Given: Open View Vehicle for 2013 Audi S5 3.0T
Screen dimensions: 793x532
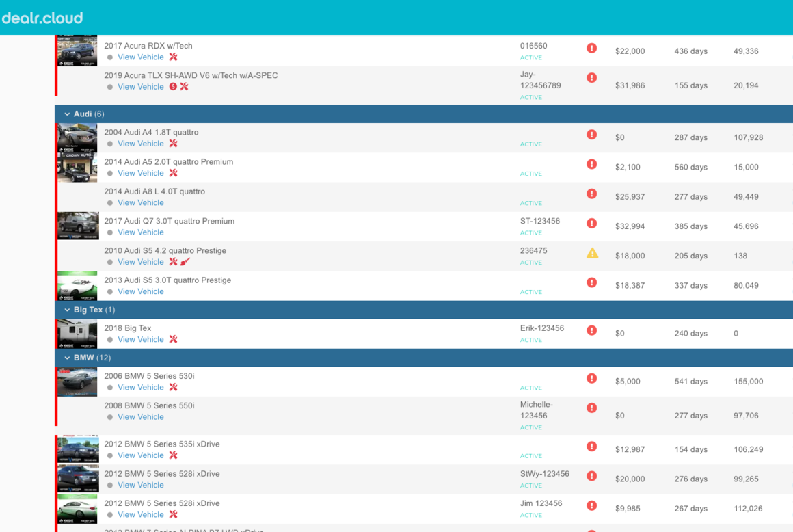Looking at the screenshot, I should [141, 291].
